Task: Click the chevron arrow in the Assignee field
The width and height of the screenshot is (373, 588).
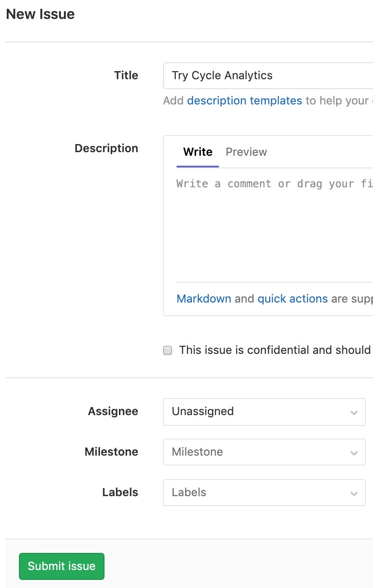Action: 354,412
